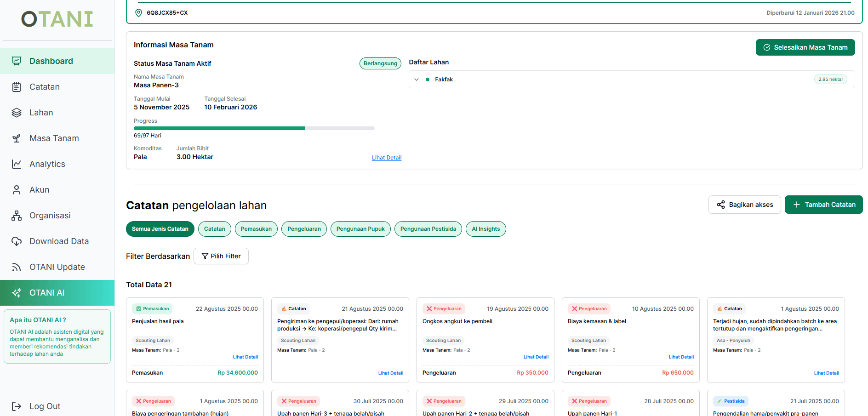Collapse the Fakfak lahan entry
Screen dimensions: 868x416
pos(417,79)
